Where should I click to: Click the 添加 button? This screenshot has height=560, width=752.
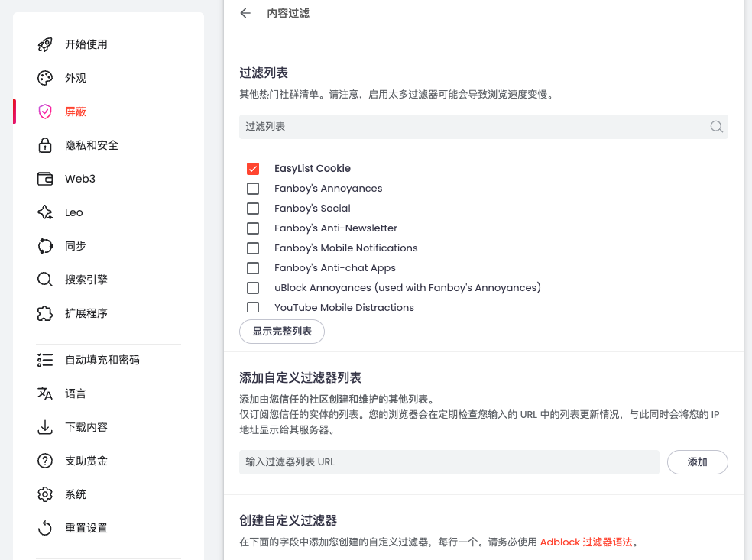pos(697,462)
